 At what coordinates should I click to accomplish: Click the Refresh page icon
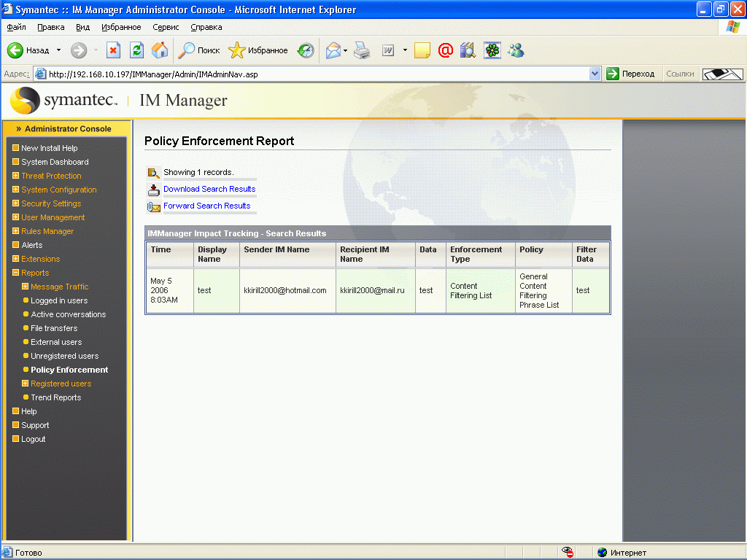tap(136, 50)
